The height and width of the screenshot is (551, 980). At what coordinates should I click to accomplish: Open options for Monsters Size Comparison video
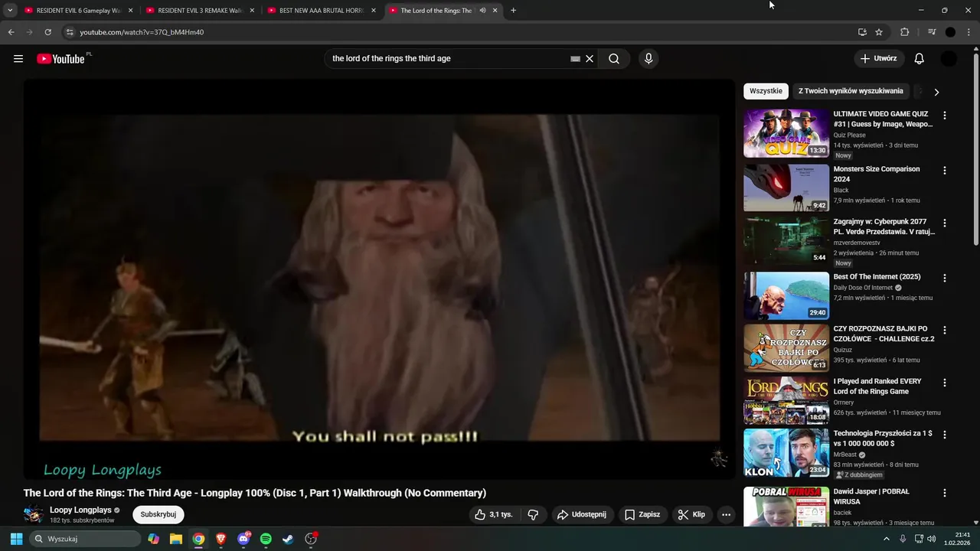(x=944, y=171)
